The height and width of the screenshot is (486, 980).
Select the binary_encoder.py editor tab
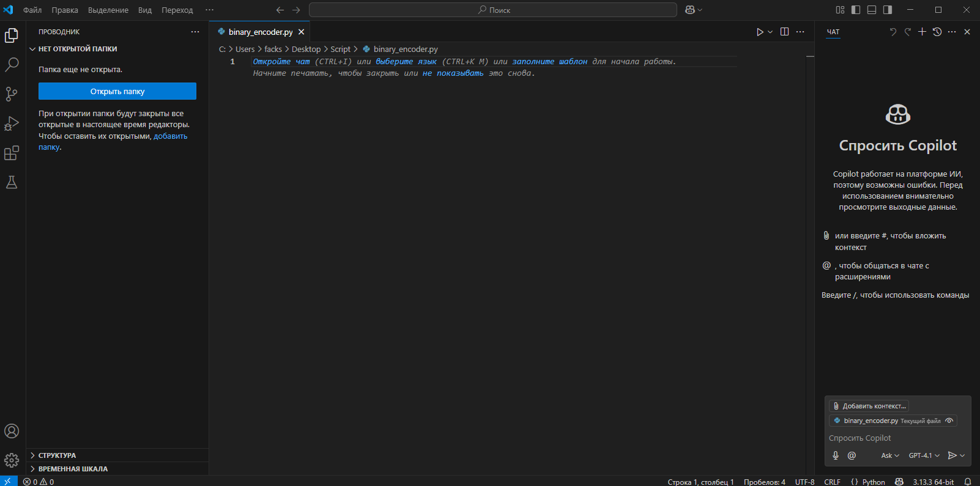click(x=260, y=32)
